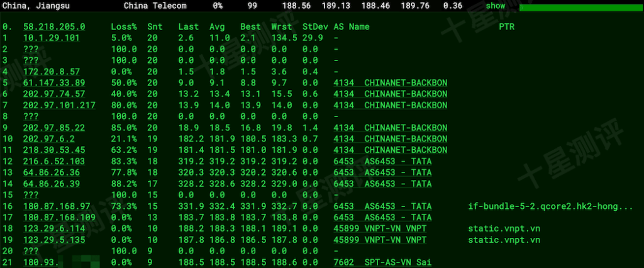
Task: Click the unknown ??? host at hop 2
Action: [x=31, y=49]
